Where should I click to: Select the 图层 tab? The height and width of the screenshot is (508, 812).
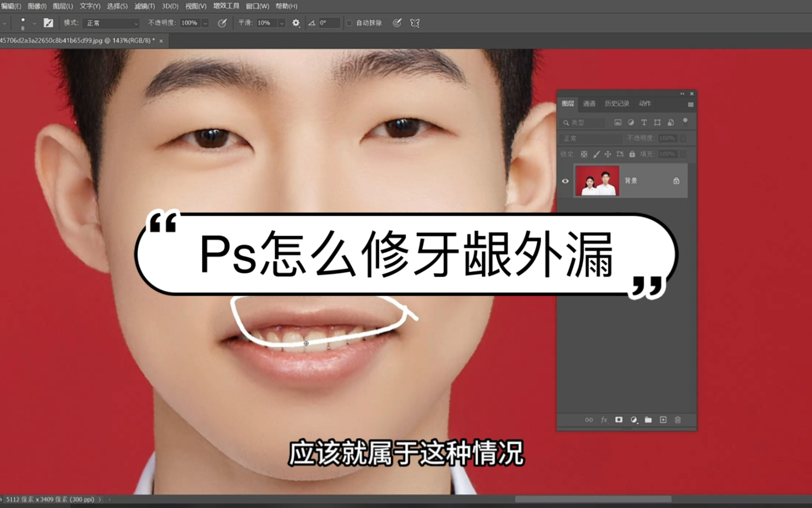568,104
